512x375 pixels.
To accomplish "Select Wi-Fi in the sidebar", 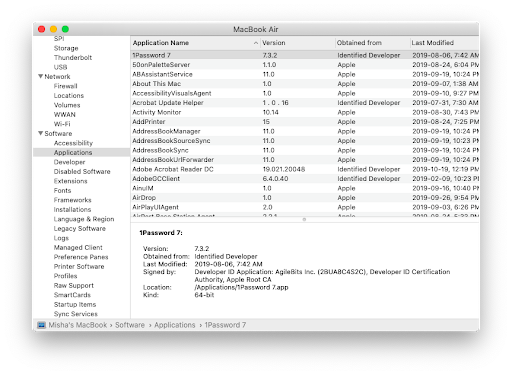I will 62,124.
